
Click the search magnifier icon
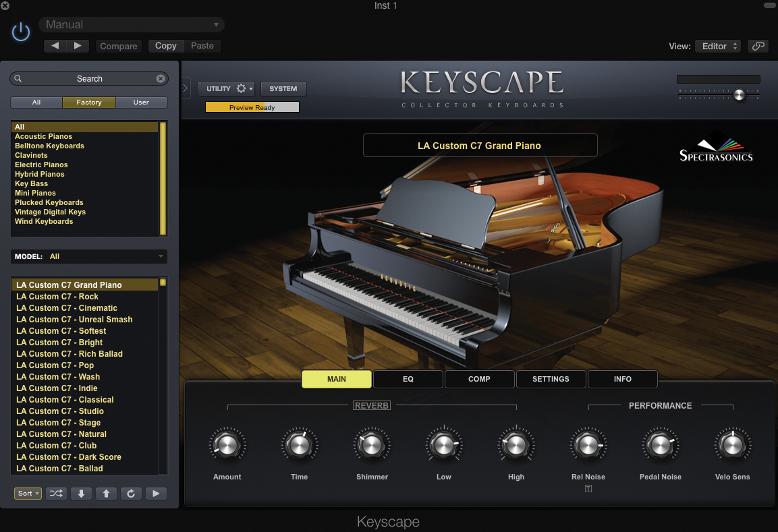18,78
